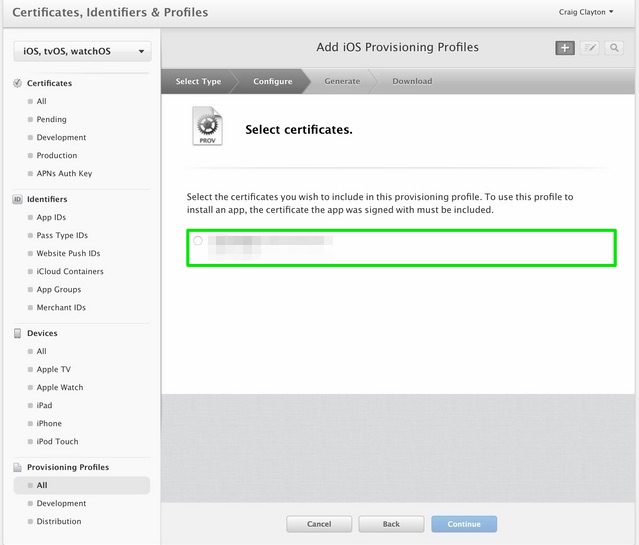Select All under Provisioning Profiles

pyautogui.click(x=82, y=485)
